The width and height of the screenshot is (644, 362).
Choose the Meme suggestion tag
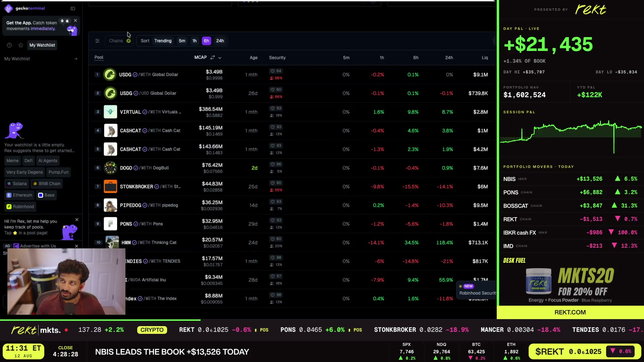[x=12, y=161]
